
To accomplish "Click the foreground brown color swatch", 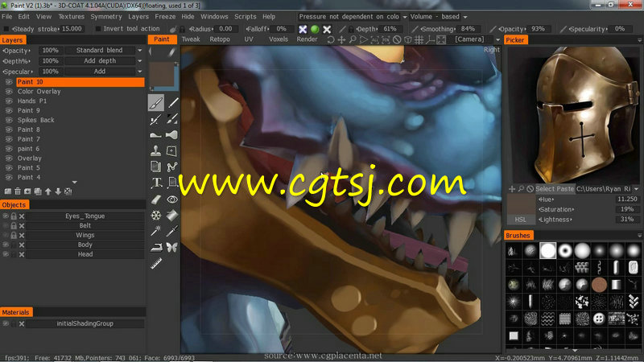I will point(162,74).
